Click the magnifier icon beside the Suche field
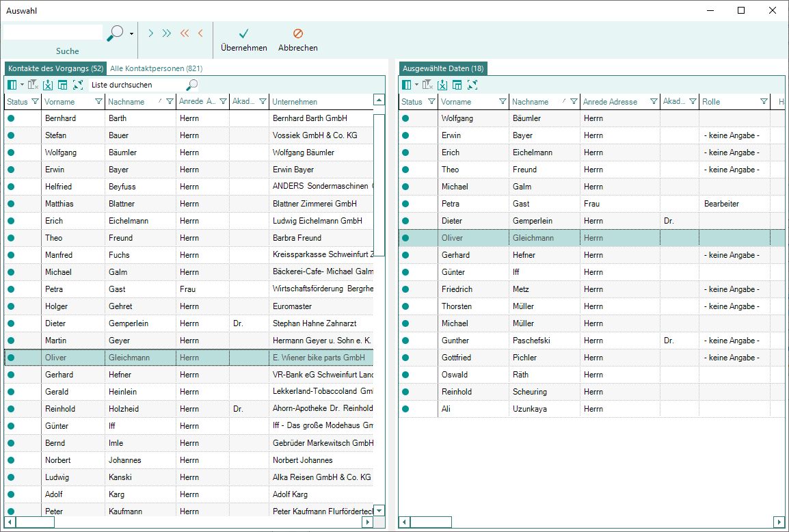 tap(116, 32)
